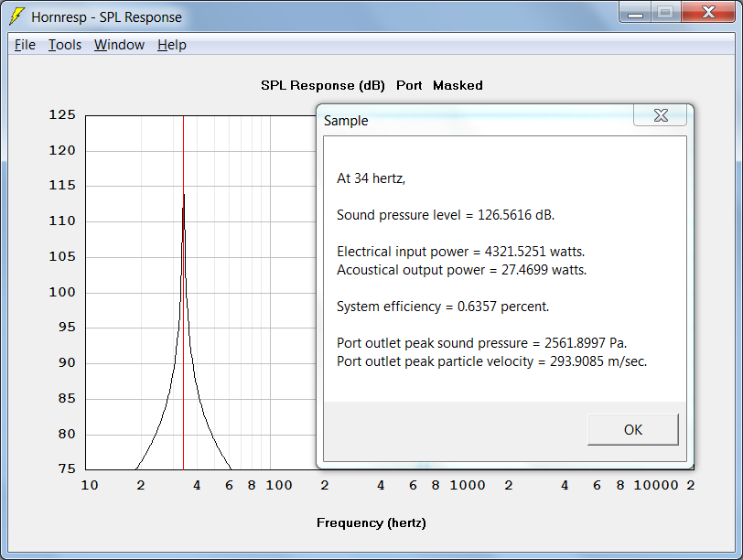Click the 10000 frequency axis label
This screenshot has width=743, height=560.
[656, 485]
